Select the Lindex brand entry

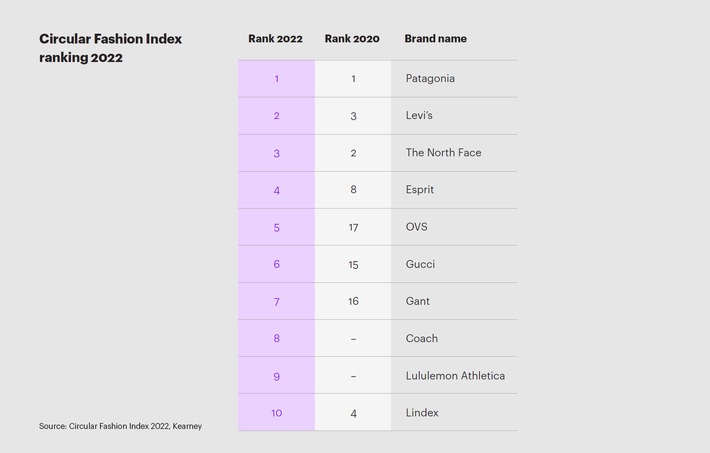click(x=422, y=413)
